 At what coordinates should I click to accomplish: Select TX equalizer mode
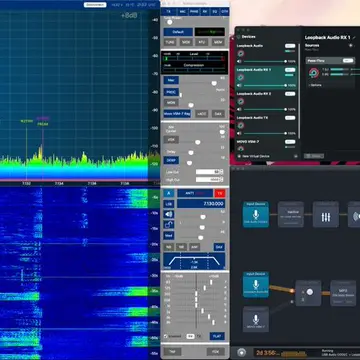tap(199, 336)
